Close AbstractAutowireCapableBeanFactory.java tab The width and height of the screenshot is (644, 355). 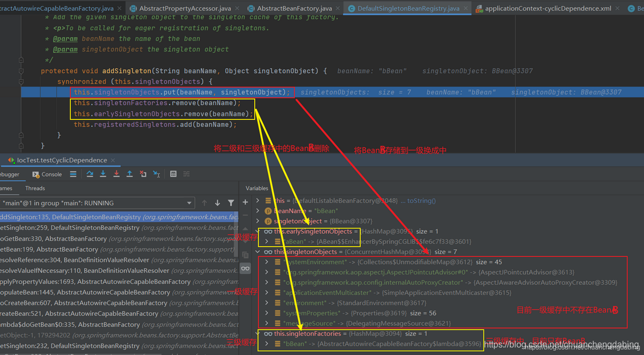[x=119, y=8]
